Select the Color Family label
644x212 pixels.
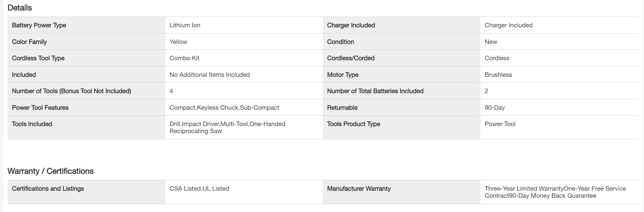29,42
